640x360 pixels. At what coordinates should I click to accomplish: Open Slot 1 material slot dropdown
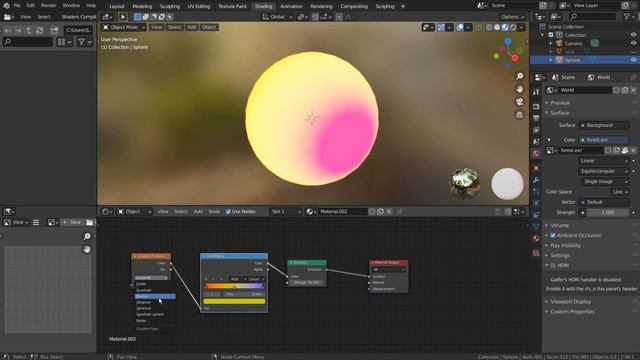(x=286, y=211)
